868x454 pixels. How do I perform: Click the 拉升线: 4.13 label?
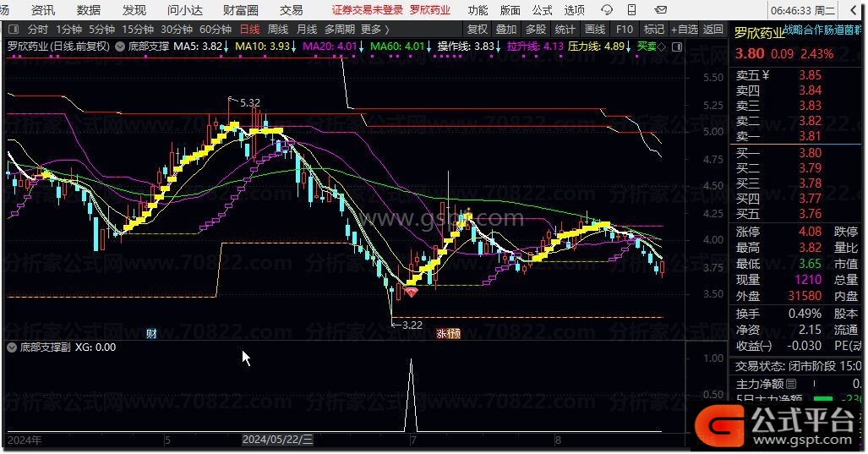[535, 46]
